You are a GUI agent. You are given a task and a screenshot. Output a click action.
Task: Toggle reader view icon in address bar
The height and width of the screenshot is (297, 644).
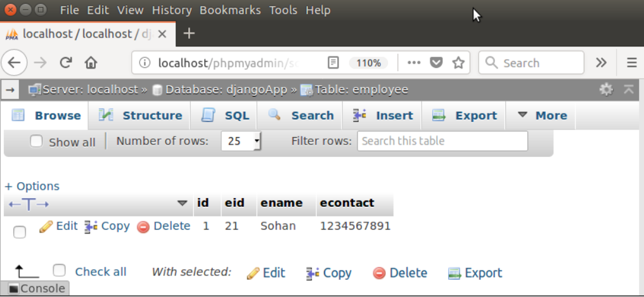333,63
